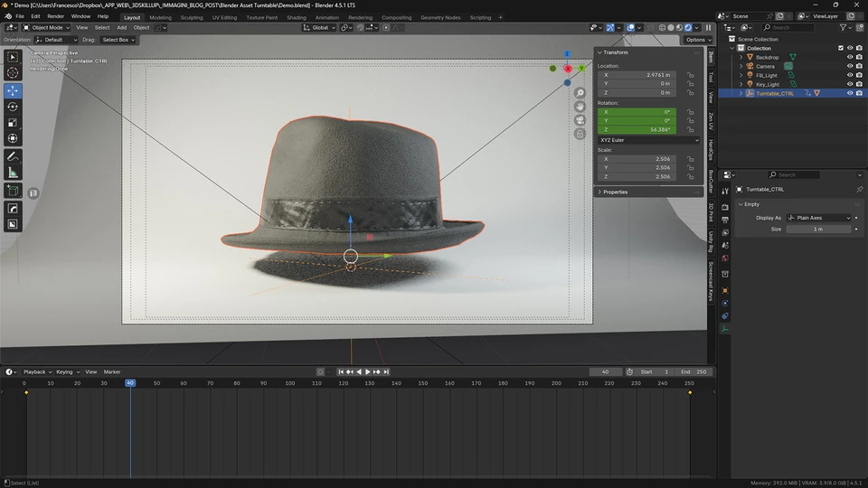This screenshot has width=868, height=488.
Task: Open the timeline Marker menu
Action: 112,371
